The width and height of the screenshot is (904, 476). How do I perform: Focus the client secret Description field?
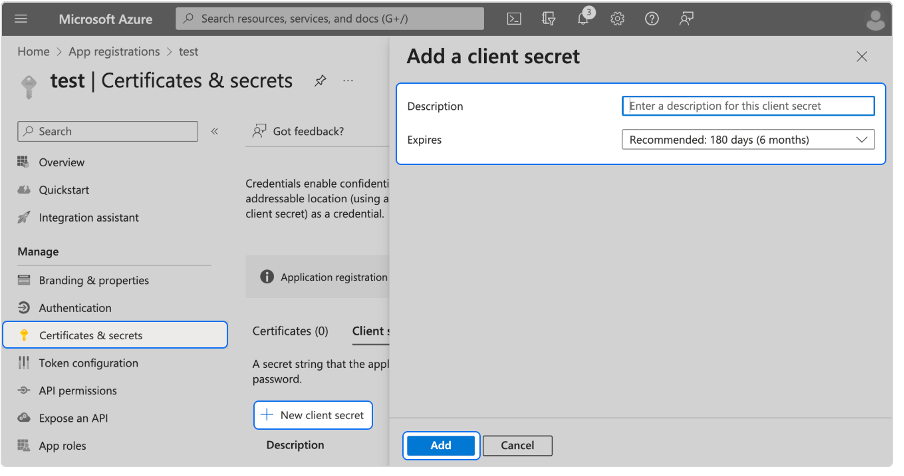pos(748,106)
